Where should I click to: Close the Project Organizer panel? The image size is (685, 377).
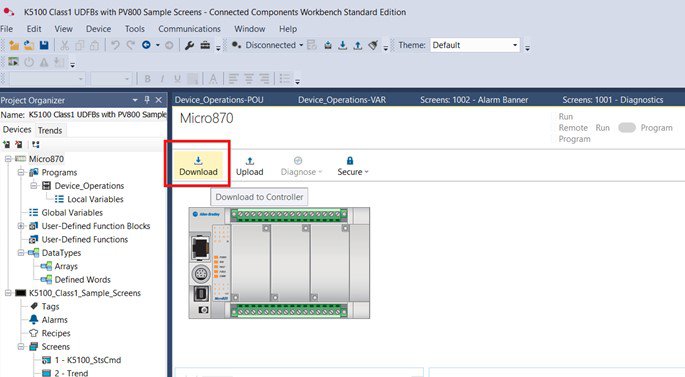(159, 100)
